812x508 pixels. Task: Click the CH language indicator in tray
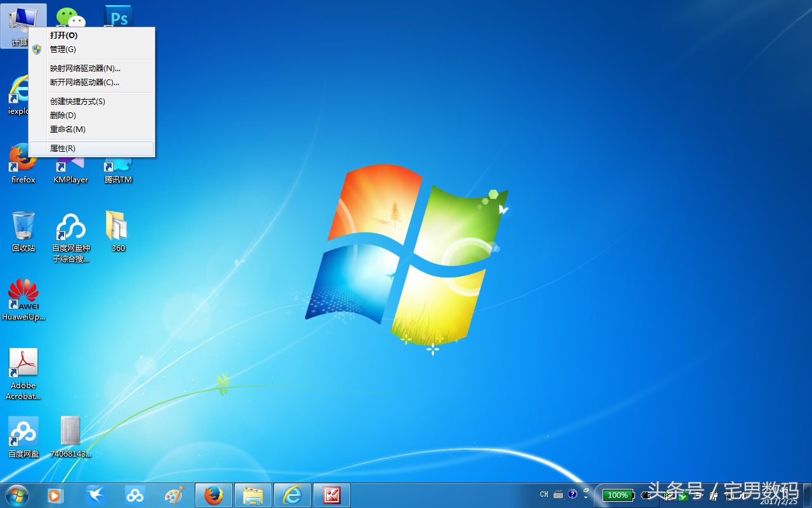544,495
